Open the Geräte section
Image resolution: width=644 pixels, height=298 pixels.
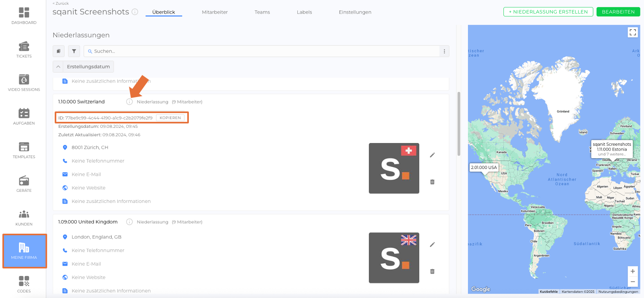click(x=24, y=184)
